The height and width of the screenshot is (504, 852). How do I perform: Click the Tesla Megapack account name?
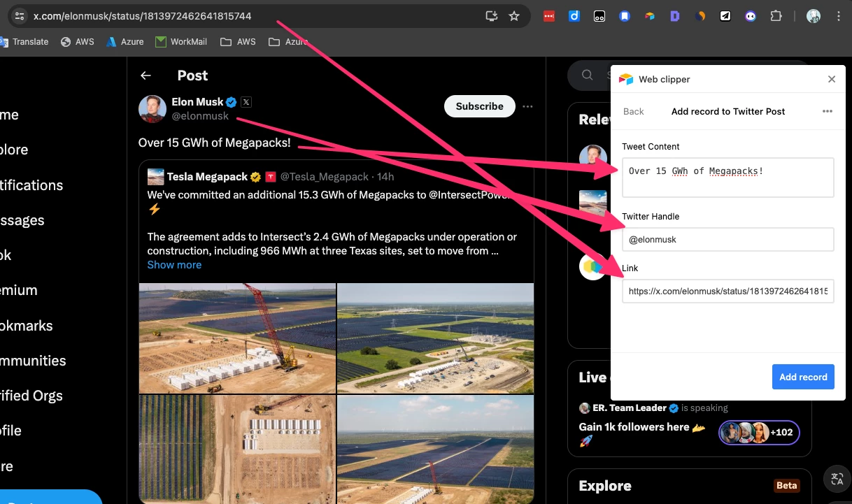208,177
